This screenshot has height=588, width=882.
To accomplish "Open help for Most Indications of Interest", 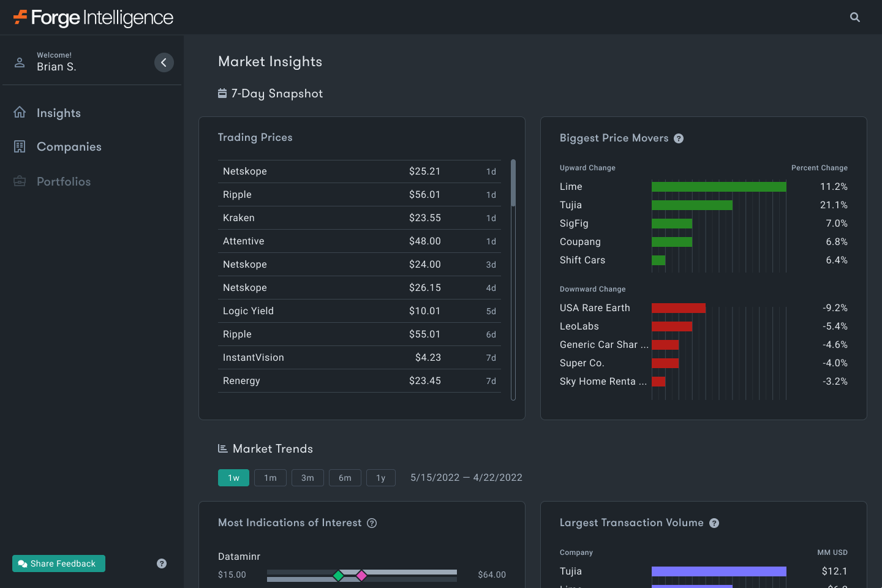I will tap(372, 523).
